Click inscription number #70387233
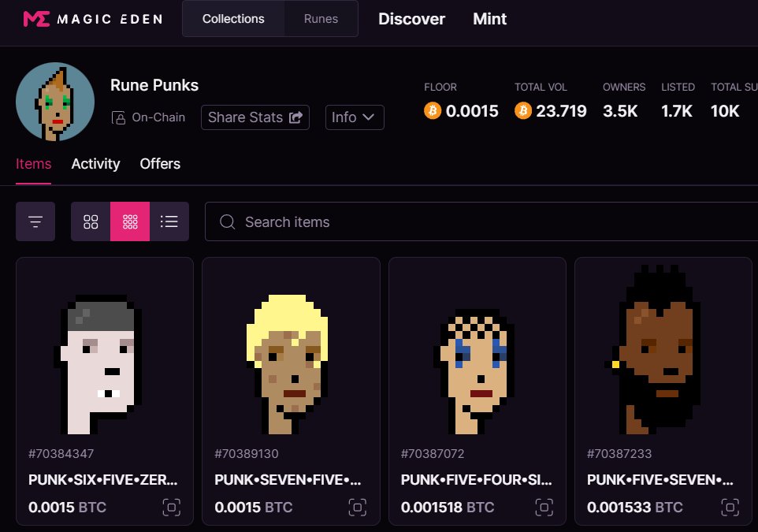Viewport: 758px width, 532px height. click(x=619, y=454)
